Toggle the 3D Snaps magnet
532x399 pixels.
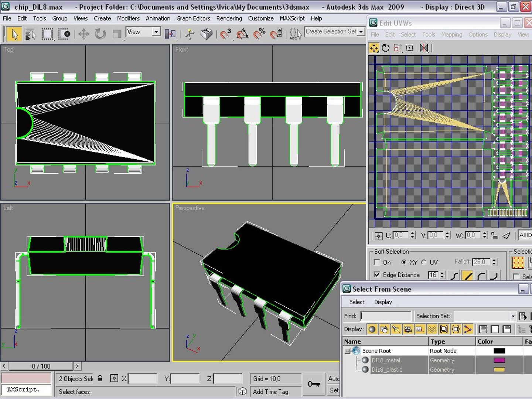pyautogui.click(x=225, y=34)
